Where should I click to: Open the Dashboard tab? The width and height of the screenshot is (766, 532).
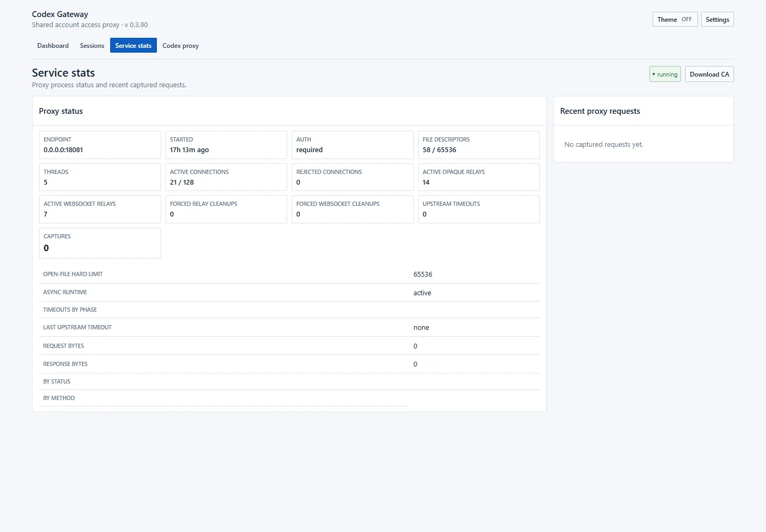pos(53,46)
